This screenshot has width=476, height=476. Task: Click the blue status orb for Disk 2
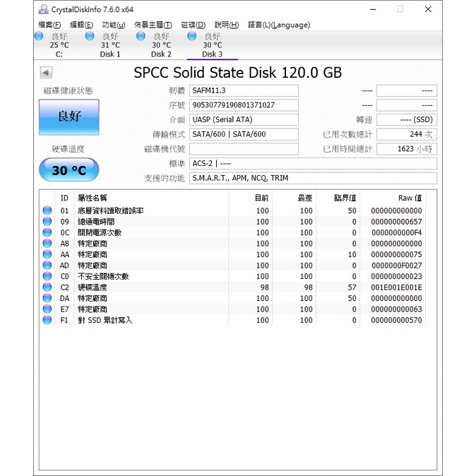pos(141,36)
